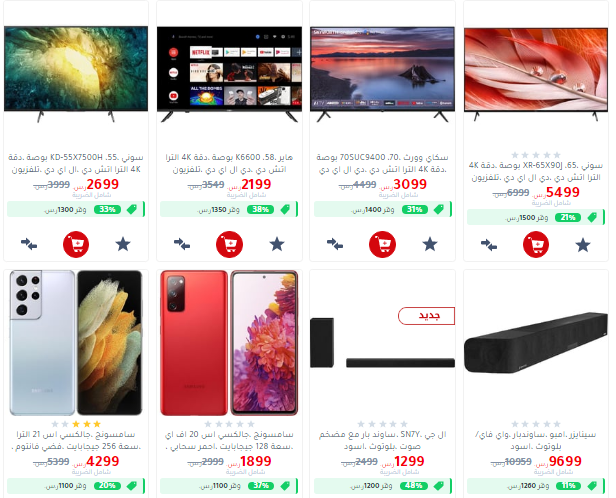616x498 pixels.
Task: Click compare arrows for Sony XR-65X90J
Action: tap(489, 245)
